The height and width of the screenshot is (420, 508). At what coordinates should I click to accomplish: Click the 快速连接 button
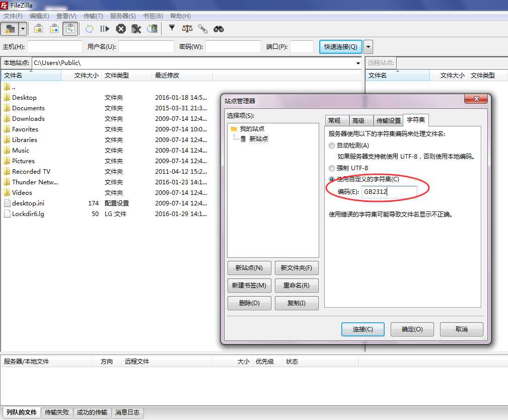340,47
